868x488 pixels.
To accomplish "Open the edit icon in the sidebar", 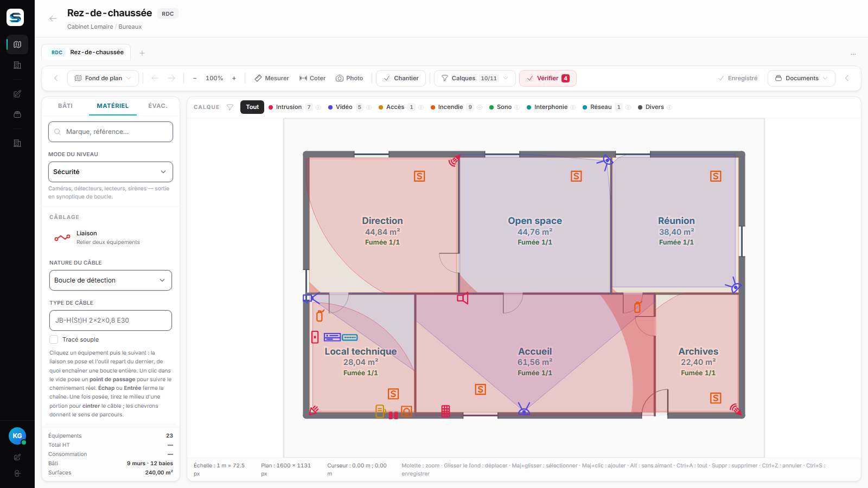I will click(17, 94).
